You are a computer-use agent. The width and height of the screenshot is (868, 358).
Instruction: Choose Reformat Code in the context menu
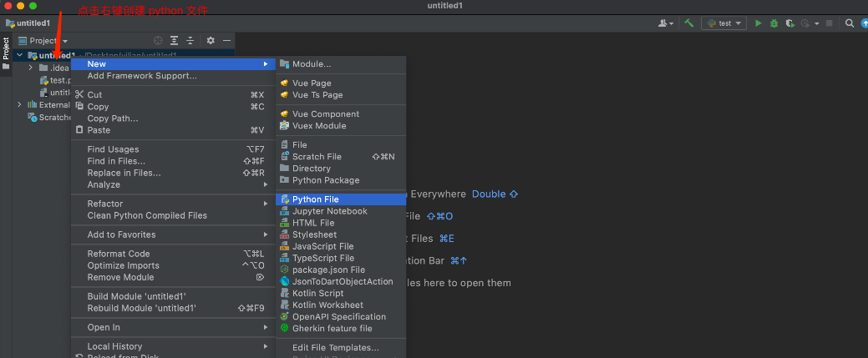(x=174, y=254)
